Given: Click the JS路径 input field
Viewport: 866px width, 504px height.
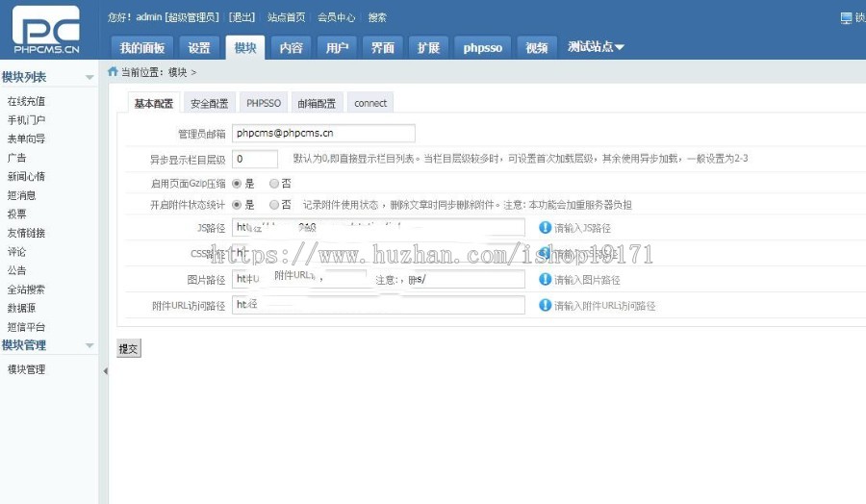Looking at the screenshot, I should (x=378, y=227).
